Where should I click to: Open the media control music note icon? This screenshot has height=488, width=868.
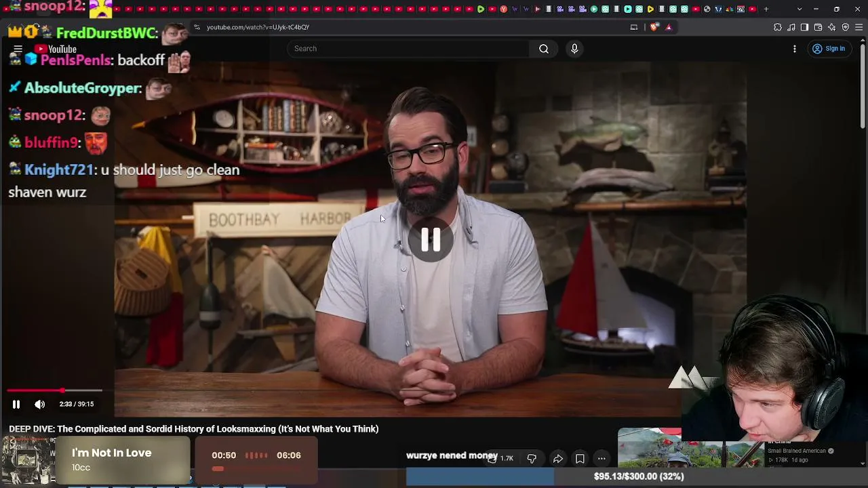791,27
